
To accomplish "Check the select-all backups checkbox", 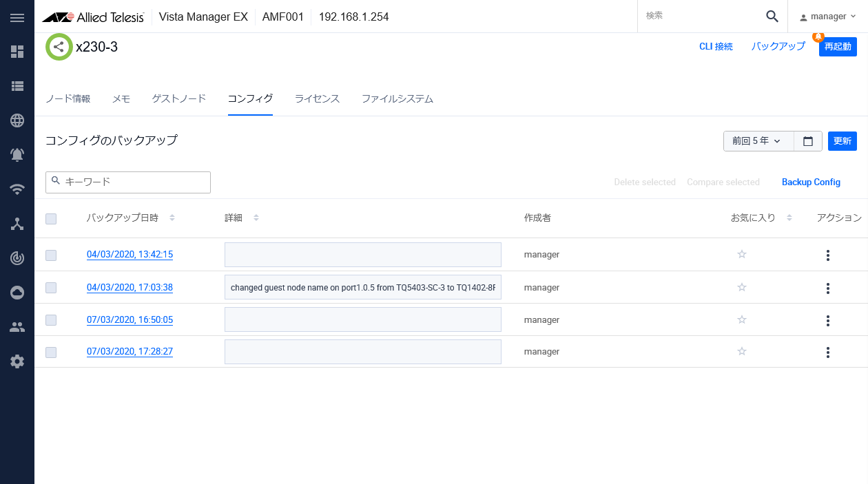I will pos(51,219).
